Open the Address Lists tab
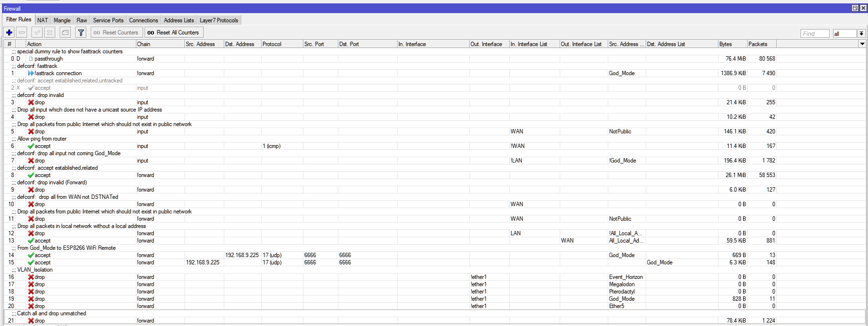Viewport: 868px width, 326px height. click(x=179, y=20)
